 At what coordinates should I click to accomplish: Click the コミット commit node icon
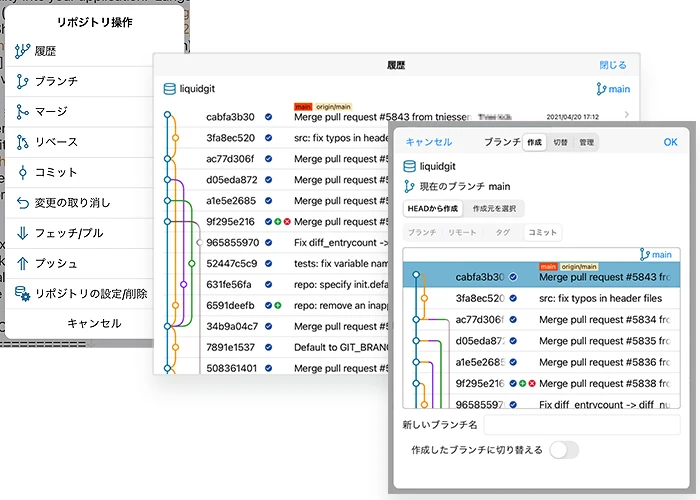tap(22, 172)
